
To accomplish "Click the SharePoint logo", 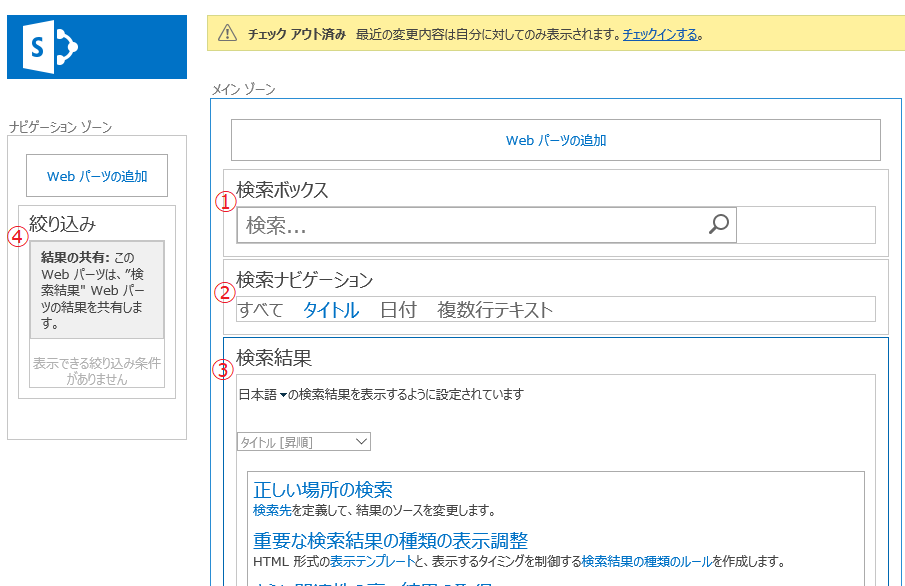I will tap(96, 46).
